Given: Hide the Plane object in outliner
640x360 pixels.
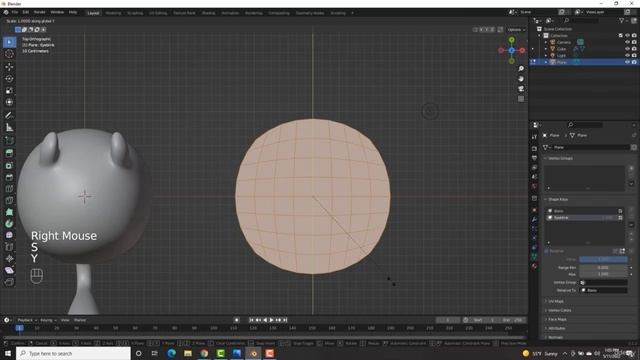Looking at the screenshot, I should [x=627, y=62].
